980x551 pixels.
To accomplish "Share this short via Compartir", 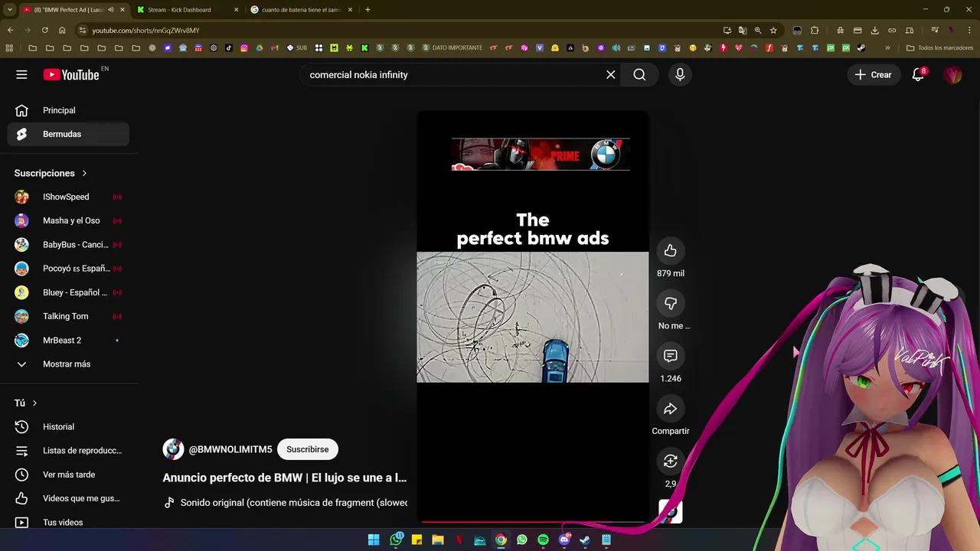I will pos(670,409).
